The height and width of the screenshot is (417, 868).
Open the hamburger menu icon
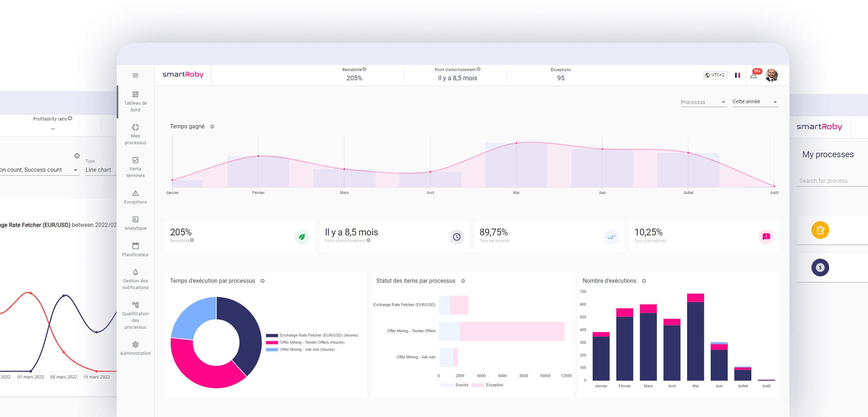click(x=135, y=75)
